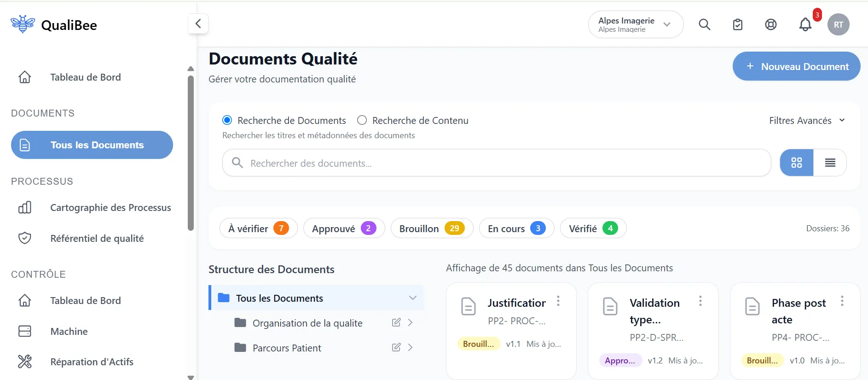
Task: Switch to grid view
Action: coord(797,163)
